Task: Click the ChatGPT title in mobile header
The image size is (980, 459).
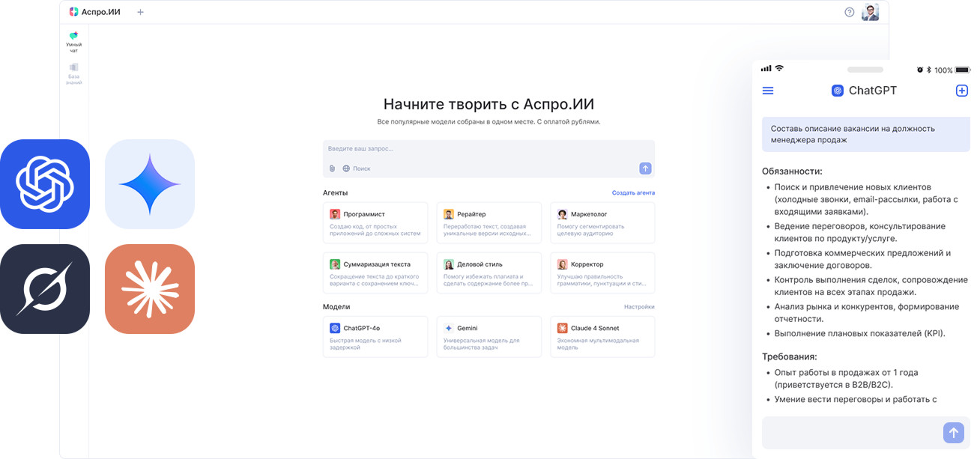Action: (x=873, y=91)
